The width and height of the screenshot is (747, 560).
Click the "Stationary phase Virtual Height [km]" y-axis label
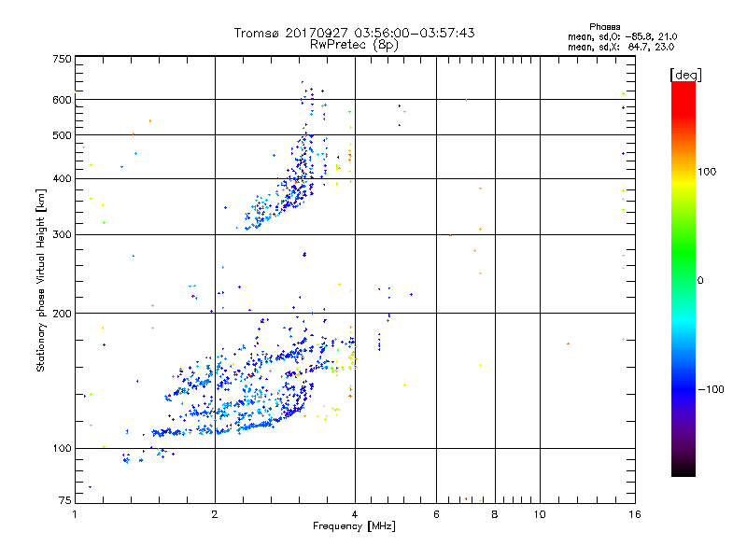pyautogui.click(x=41, y=281)
